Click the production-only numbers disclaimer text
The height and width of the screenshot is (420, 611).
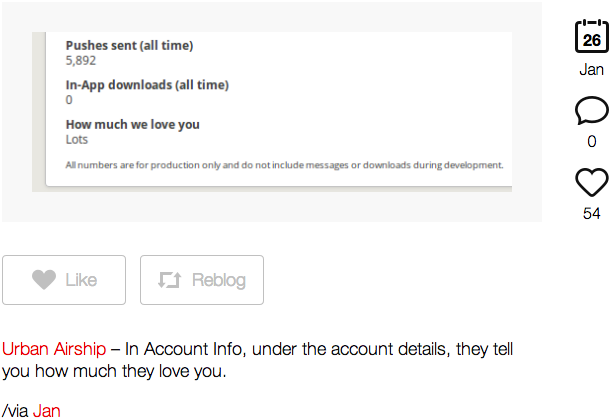pyautogui.click(x=284, y=165)
